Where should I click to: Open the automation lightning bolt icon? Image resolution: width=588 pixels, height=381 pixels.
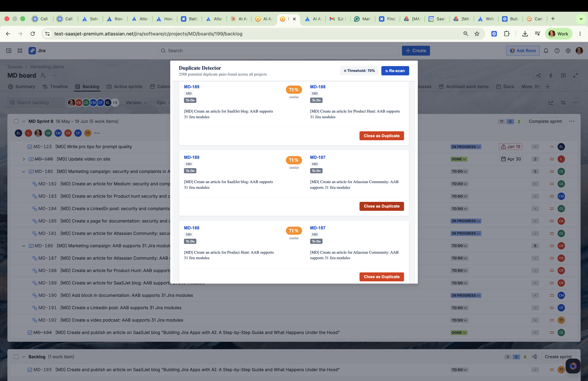[x=551, y=75]
